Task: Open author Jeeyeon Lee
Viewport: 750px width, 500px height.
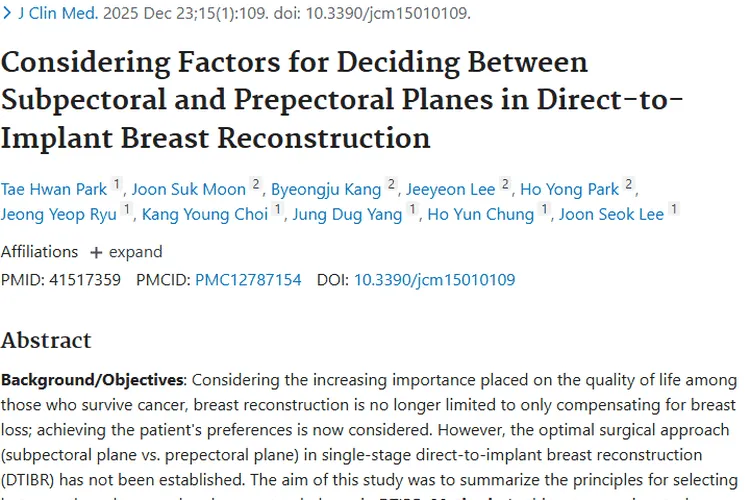Action: tap(452, 187)
